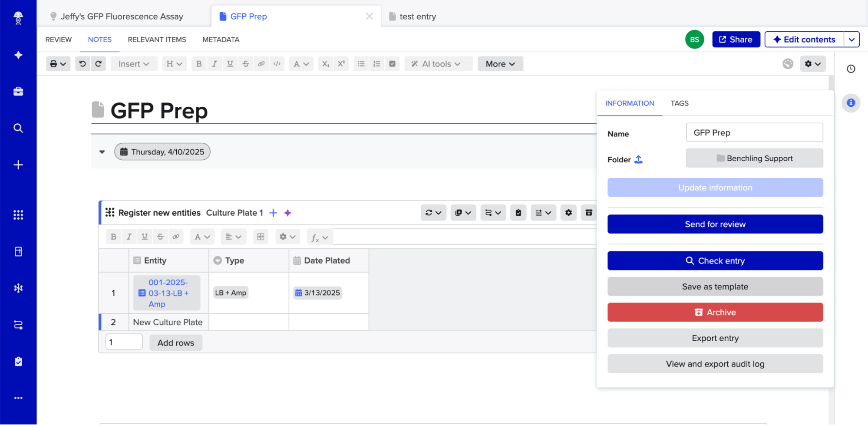Screen dimensions: 868x425
Task: Click the Check entry button
Action: point(715,260)
